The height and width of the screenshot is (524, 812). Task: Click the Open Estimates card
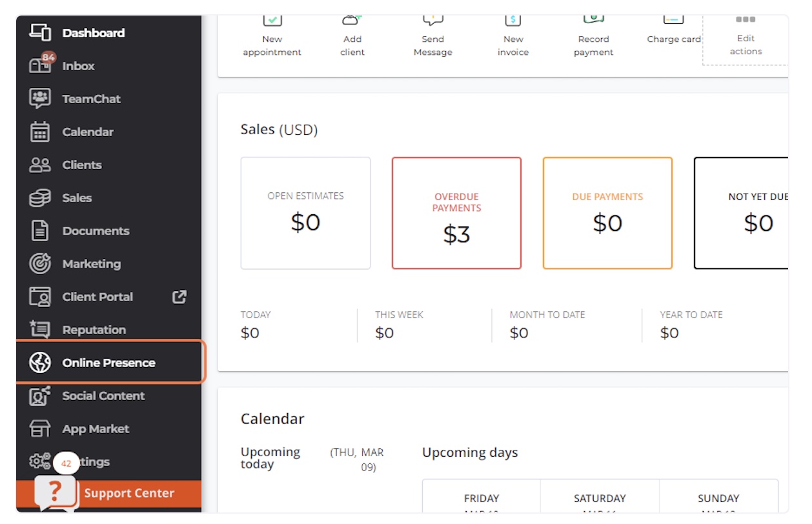pos(305,213)
